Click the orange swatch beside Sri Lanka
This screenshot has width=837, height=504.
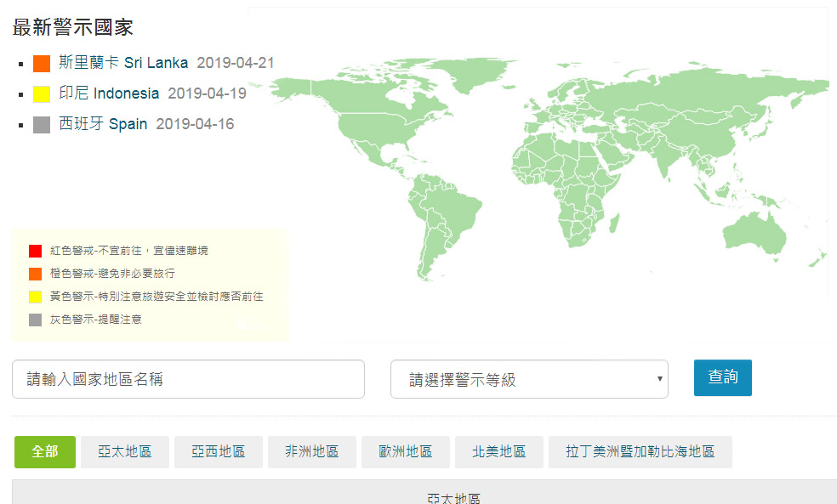pos(42,64)
